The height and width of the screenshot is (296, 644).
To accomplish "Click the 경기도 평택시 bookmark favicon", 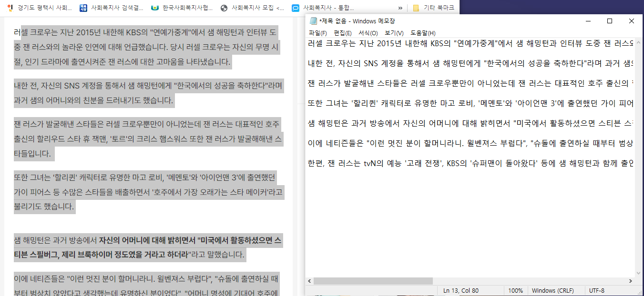I will [x=10, y=8].
